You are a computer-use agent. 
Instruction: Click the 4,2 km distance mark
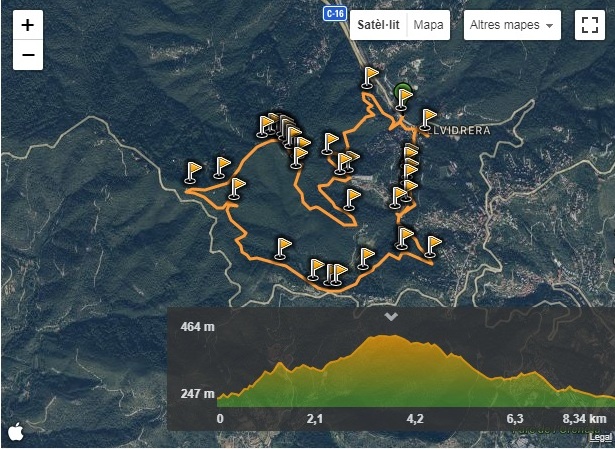415,418
